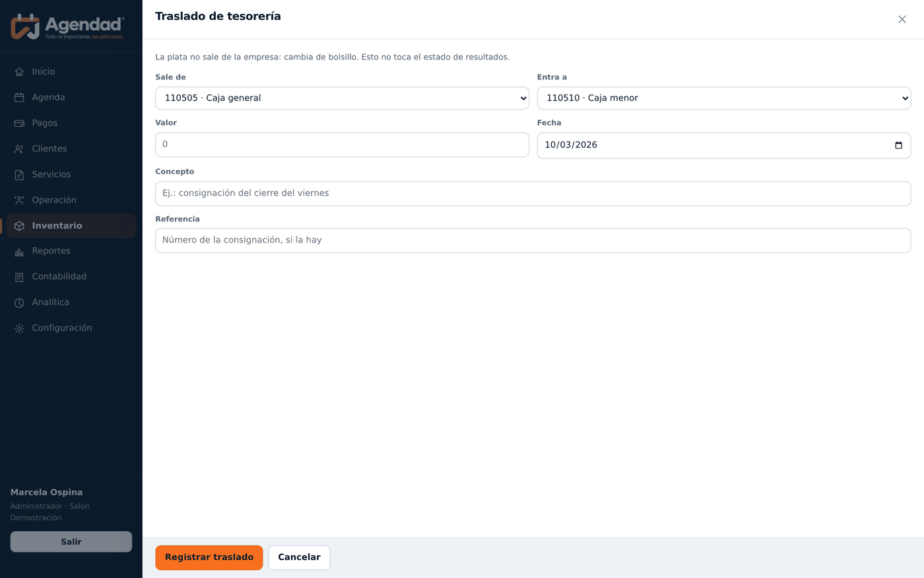Close the Traslado de tesorería dialog
This screenshot has width=924, height=578.
[x=902, y=19]
